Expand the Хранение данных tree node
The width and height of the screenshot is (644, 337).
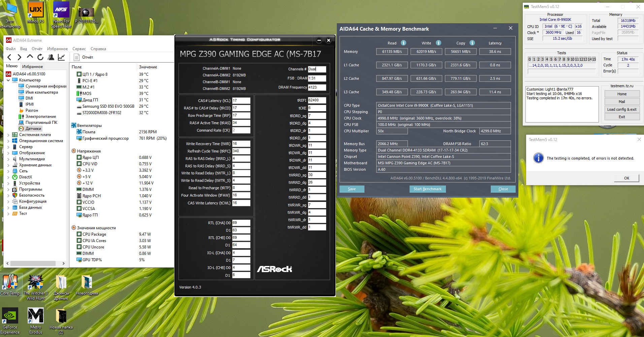click(8, 165)
